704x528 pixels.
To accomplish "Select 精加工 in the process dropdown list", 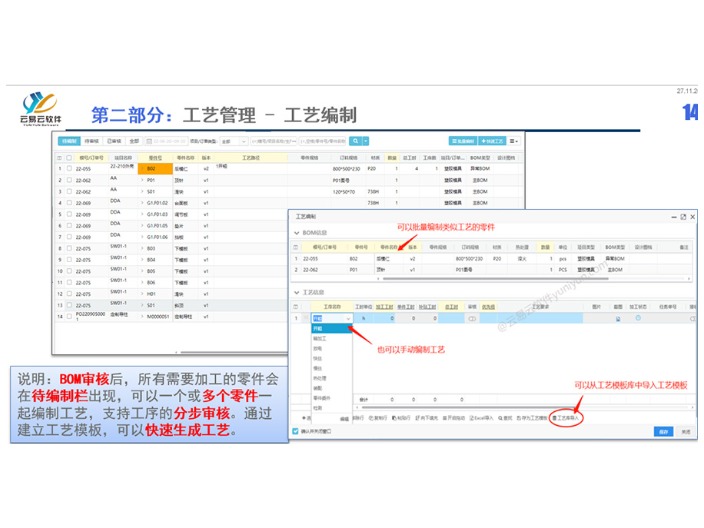I will pyautogui.click(x=332, y=339).
